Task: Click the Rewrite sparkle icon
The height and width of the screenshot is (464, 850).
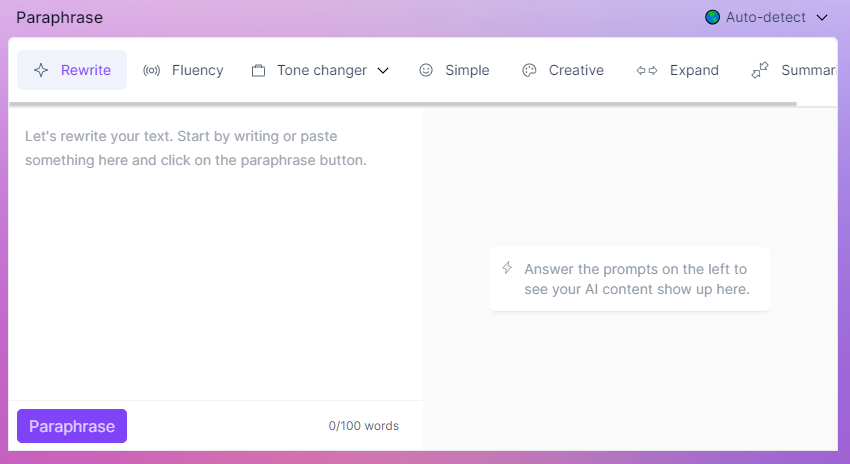Action: coord(41,70)
